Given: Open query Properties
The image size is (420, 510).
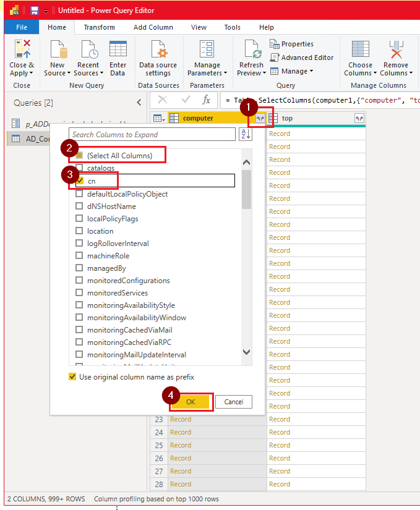Looking at the screenshot, I should 292,44.
